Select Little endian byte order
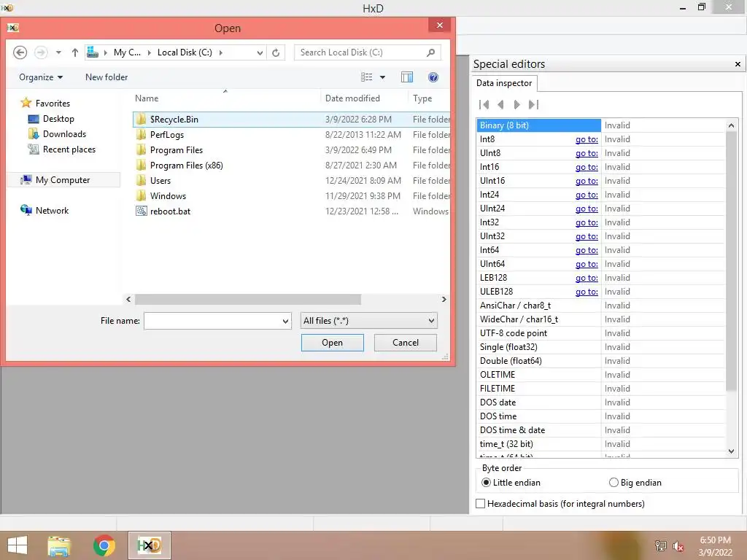The width and height of the screenshot is (747, 560). [511, 483]
